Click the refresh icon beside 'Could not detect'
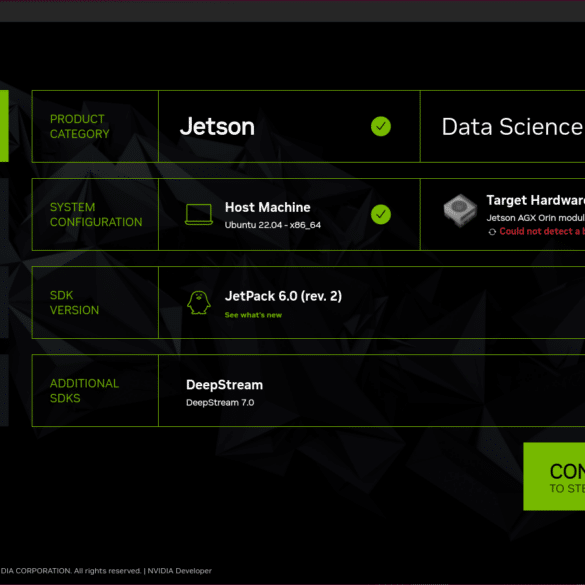The width and height of the screenshot is (585, 585). click(x=492, y=232)
